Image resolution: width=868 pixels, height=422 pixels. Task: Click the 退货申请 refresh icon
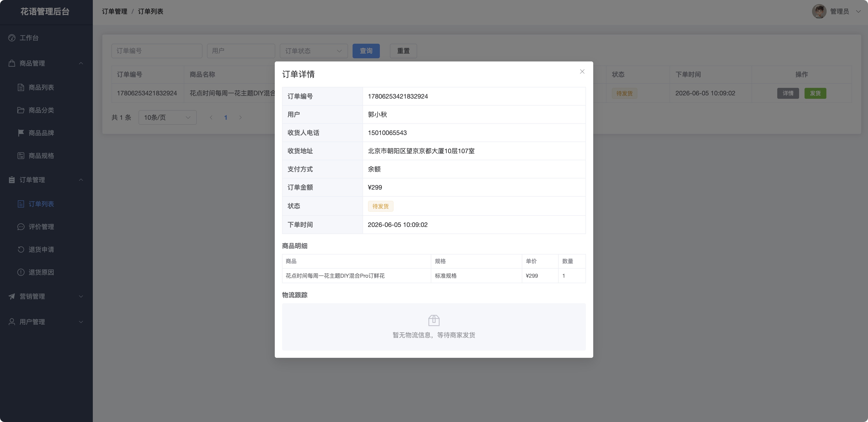coord(21,249)
